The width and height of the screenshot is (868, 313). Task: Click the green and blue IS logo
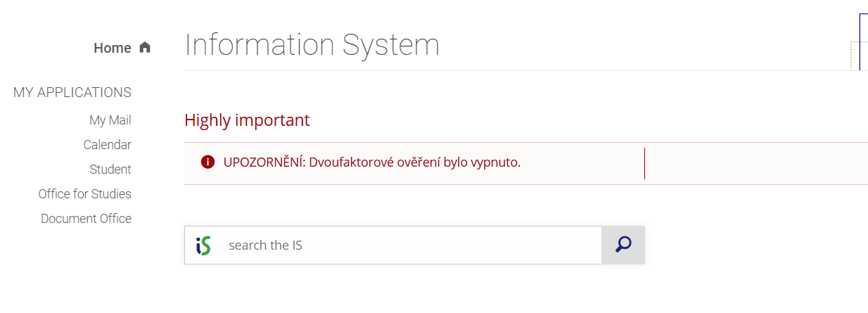[203, 245]
